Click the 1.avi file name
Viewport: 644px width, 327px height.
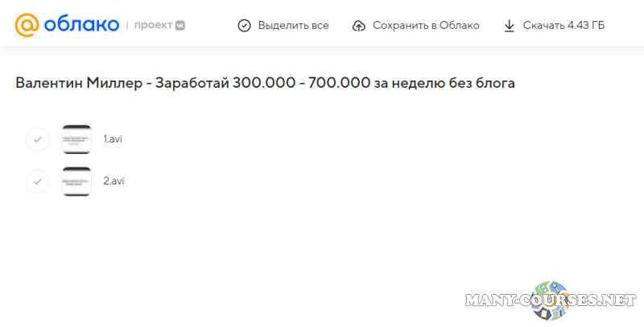113,139
